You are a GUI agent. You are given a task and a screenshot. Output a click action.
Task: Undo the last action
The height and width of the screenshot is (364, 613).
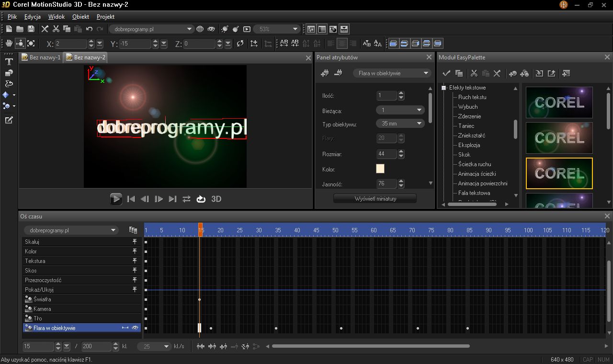(x=89, y=29)
